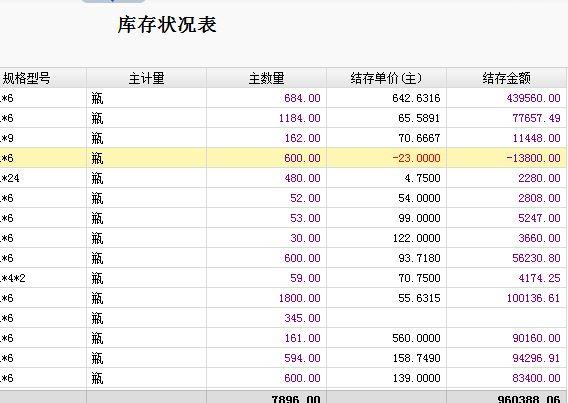The height and width of the screenshot is (403, 568).
Task: Select quantity 30.00
Action: click(x=266, y=238)
